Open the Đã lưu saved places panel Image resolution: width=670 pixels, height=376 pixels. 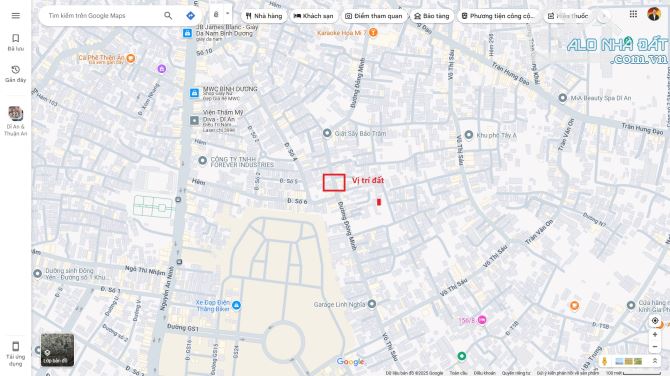(16, 42)
